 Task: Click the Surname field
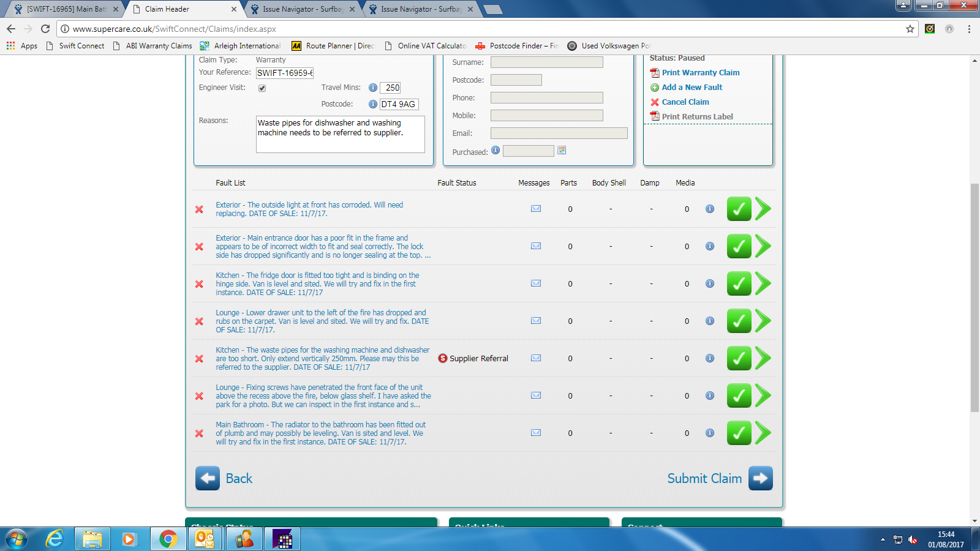547,62
